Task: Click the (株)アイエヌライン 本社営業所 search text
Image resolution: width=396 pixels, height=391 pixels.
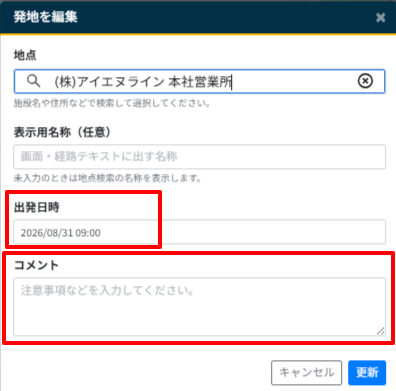Action: 143,81
